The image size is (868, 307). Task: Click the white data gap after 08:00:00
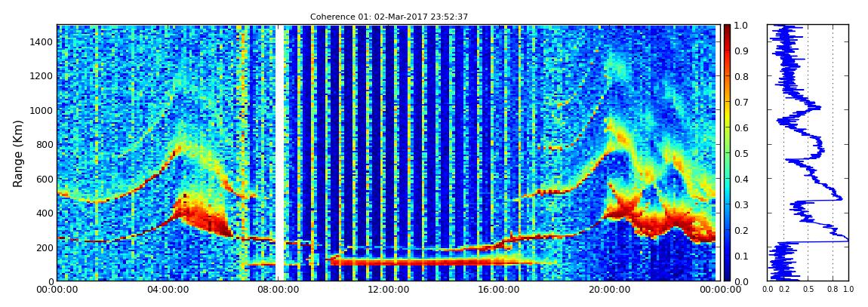pos(280,152)
